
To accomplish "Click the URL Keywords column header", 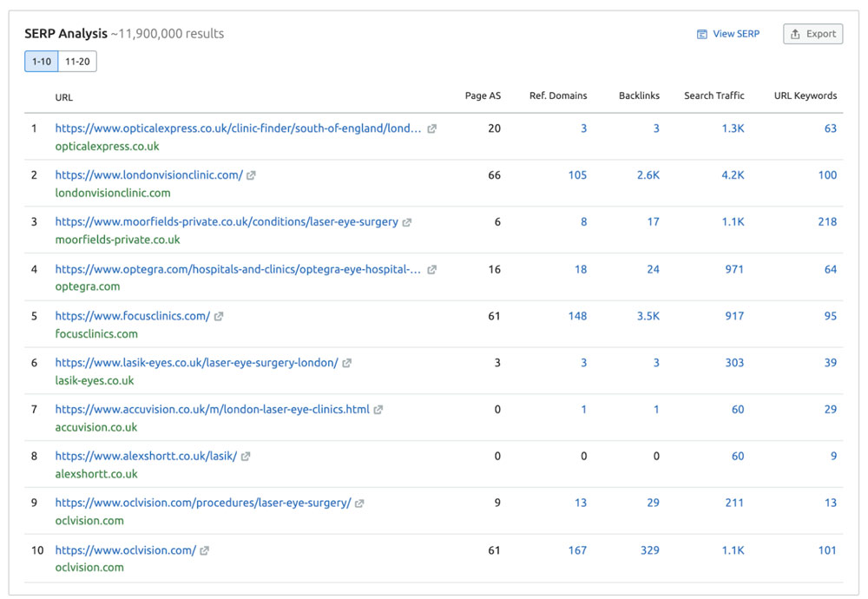I will (806, 95).
